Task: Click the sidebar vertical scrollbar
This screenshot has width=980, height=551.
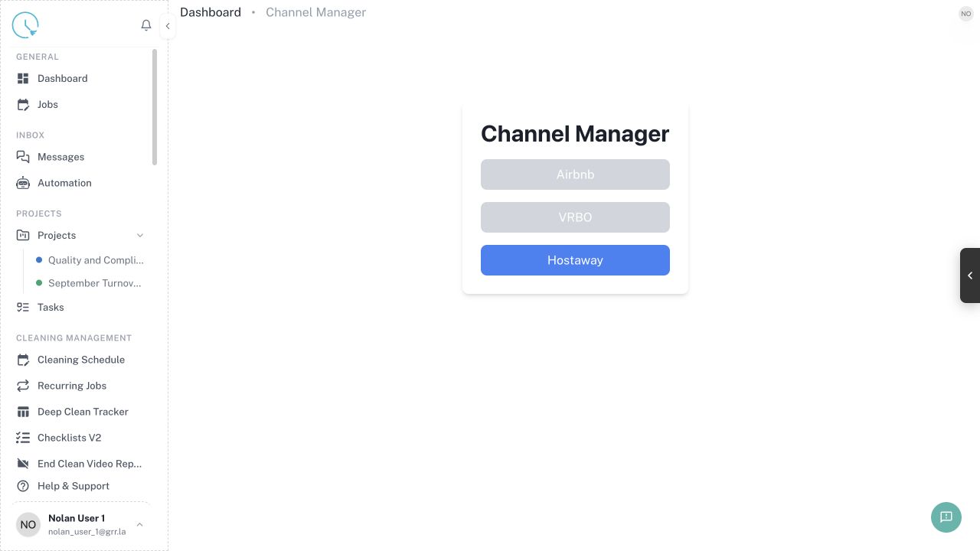Action: tap(155, 107)
